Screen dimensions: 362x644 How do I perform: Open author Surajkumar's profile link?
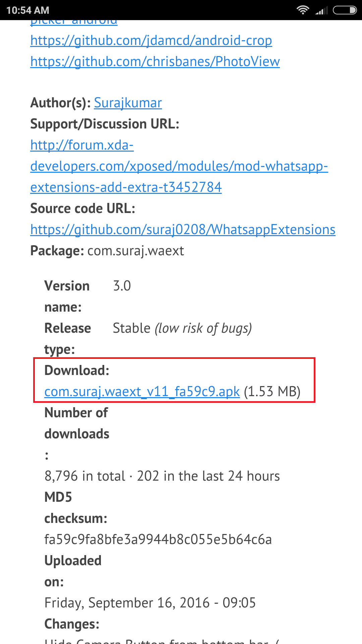click(128, 103)
